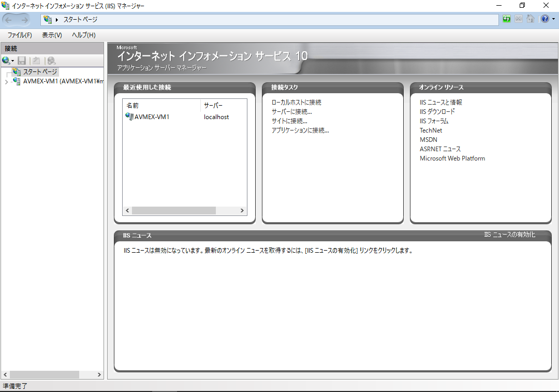The height and width of the screenshot is (392, 559).
Task: Click the up one level folder icon
Action: pyautogui.click(x=36, y=61)
